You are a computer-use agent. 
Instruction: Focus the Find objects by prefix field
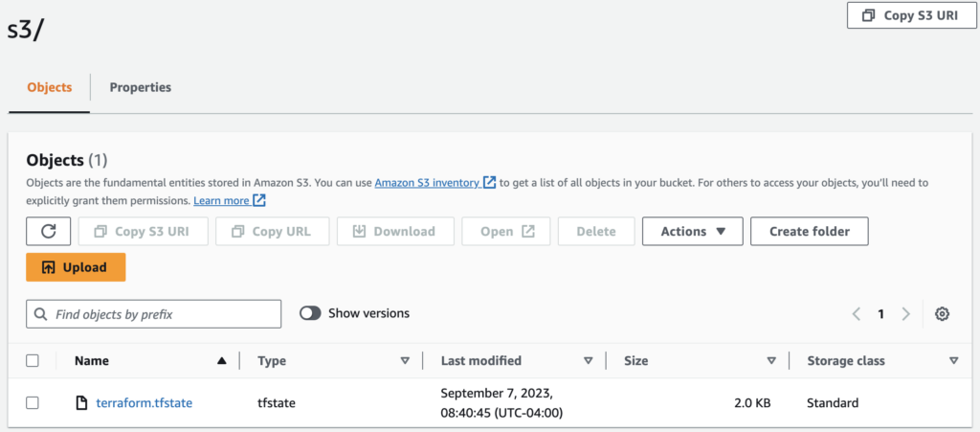tap(154, 314)
